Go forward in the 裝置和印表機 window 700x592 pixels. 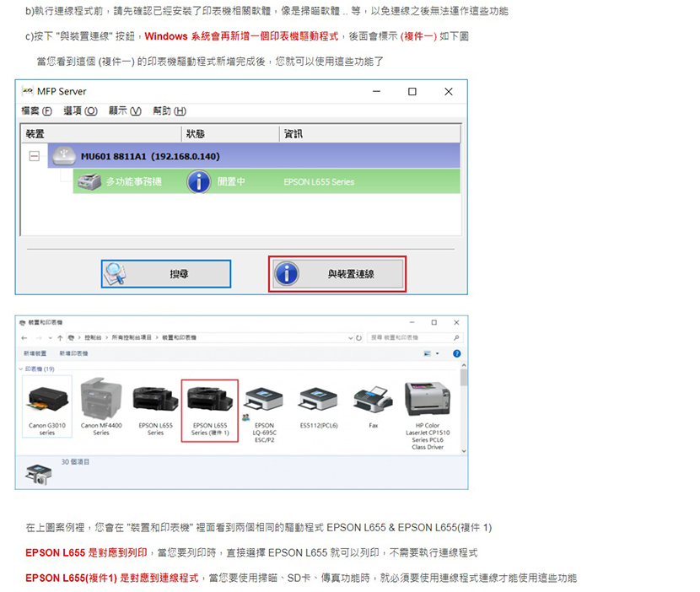39,338
